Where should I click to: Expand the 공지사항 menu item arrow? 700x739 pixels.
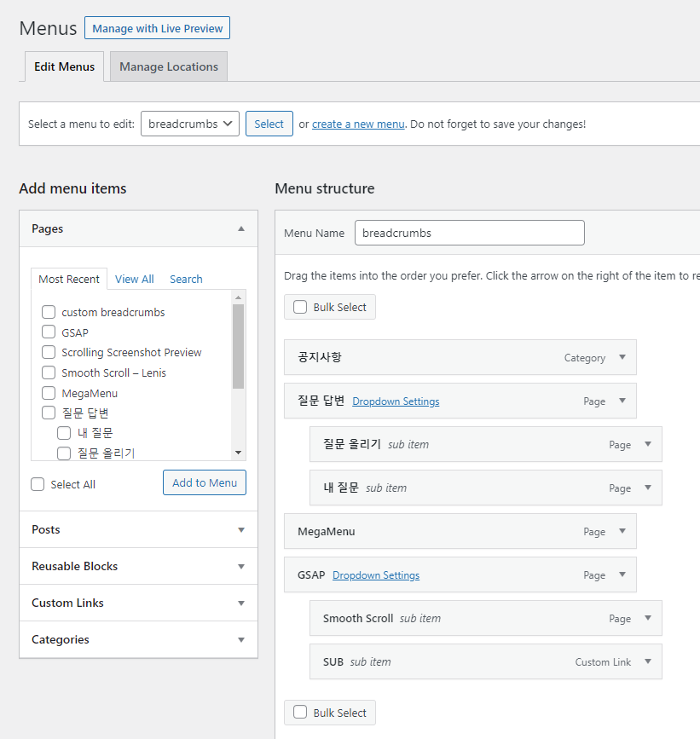(622, 358)
